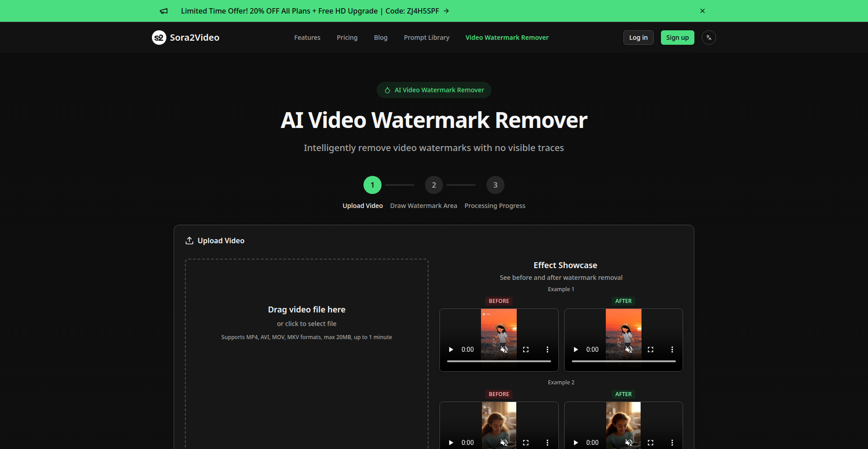Click 'See before and after watermark removal' text
Screen dimensions: 868x449
coord(561,278)
